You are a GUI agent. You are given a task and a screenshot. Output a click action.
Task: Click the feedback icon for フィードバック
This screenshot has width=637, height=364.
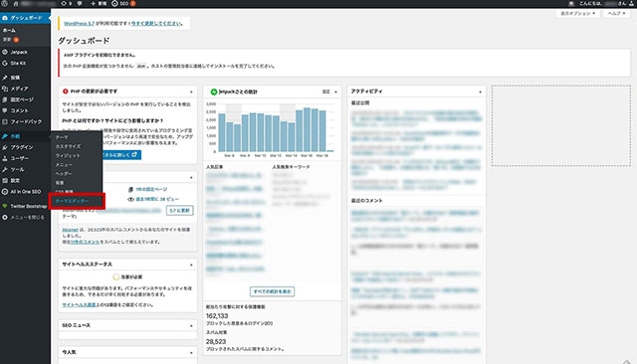click(x=5, y=121)
